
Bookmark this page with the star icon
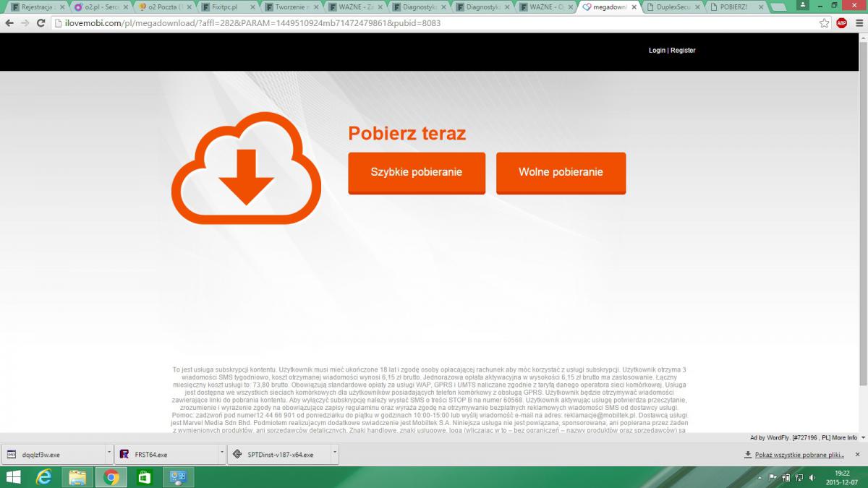(x=824, y=23)
